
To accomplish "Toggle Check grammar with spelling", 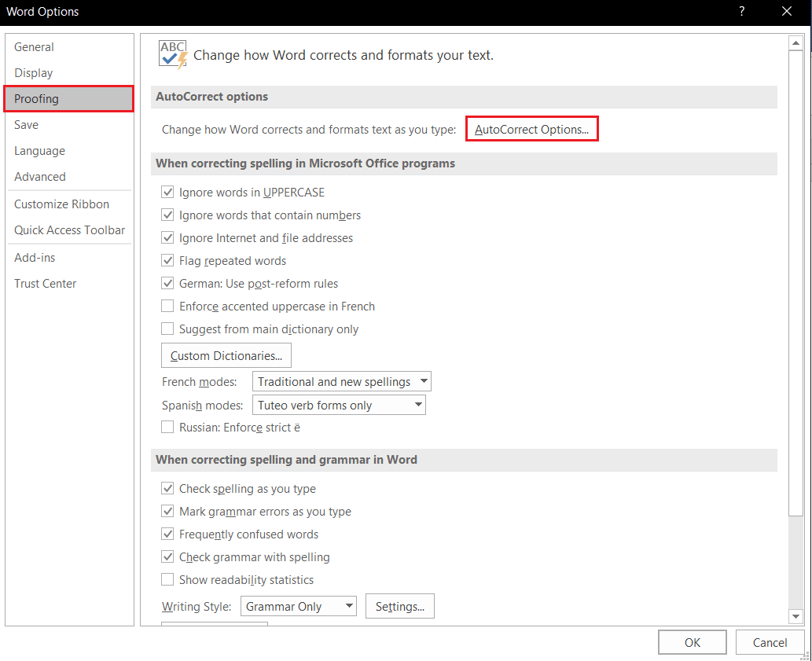I will [167, 556].
